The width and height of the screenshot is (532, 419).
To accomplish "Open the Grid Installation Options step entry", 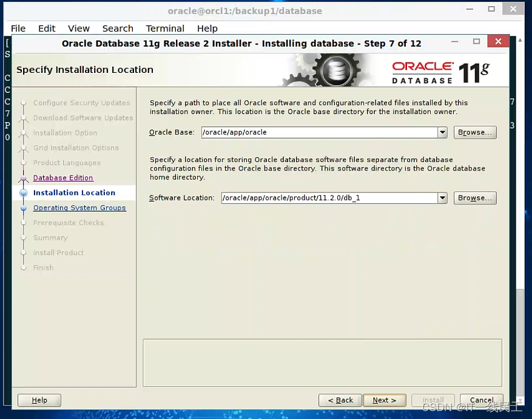I will (75, 148).
